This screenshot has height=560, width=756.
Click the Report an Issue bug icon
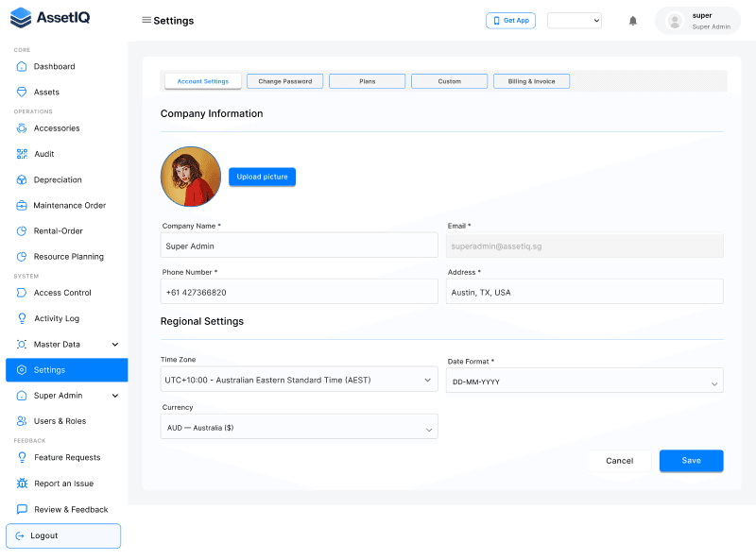click(x=22, y=483)
